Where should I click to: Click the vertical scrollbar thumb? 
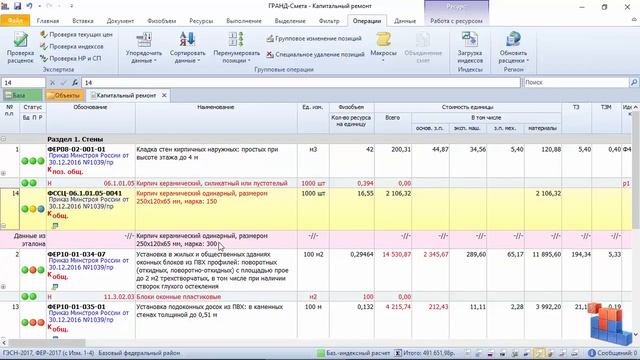tap(636, 169)
